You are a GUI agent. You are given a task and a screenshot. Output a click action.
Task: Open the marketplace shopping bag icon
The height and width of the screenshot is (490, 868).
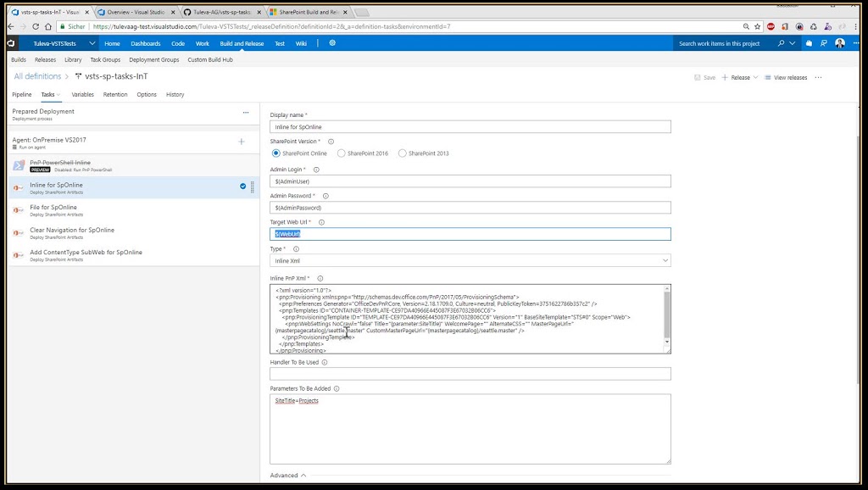809,43
